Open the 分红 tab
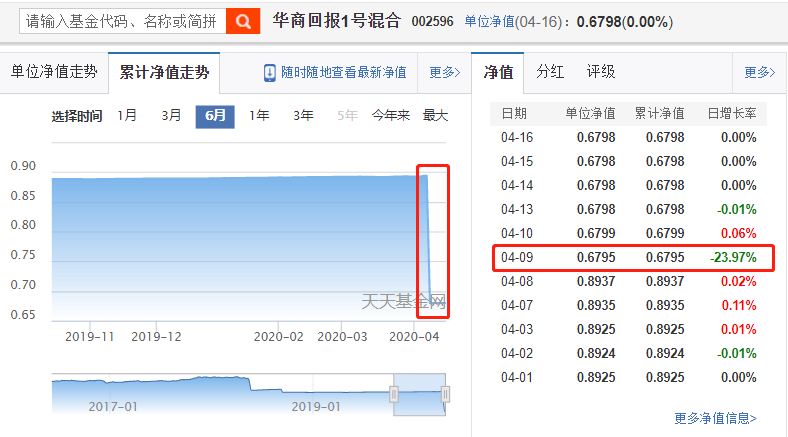 point(550,72)
